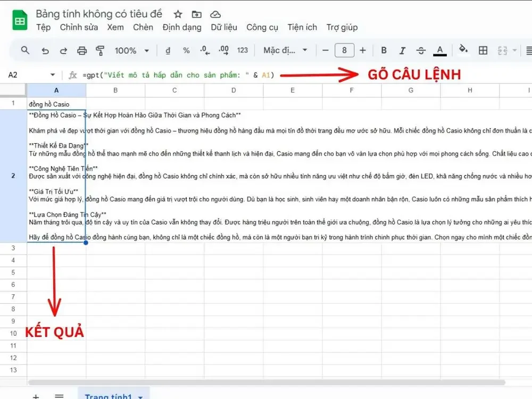532x399 pixels.
Task: Click the selection fill handle dot
Action: coord(86,243)
